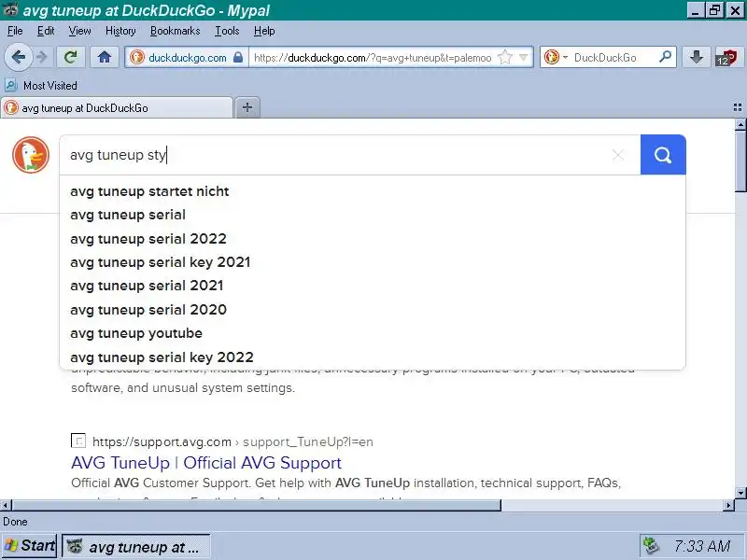Open the File menu
Viewport: 747px width, 560px height.
(15, 31)
